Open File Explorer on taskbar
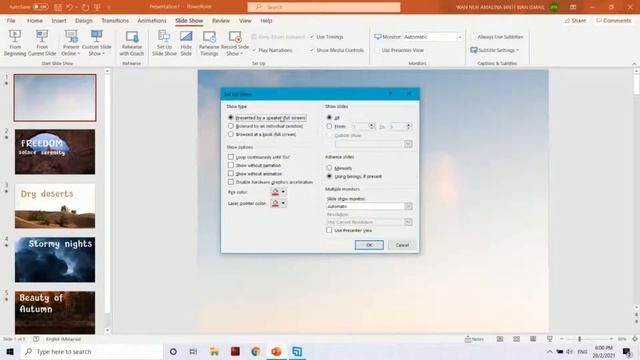 [x=214, y=351]
